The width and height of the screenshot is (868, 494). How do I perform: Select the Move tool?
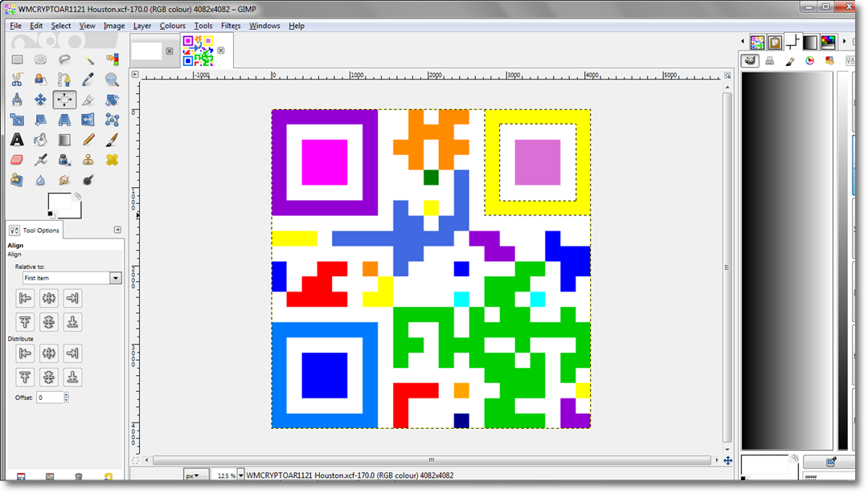[40, 100]
